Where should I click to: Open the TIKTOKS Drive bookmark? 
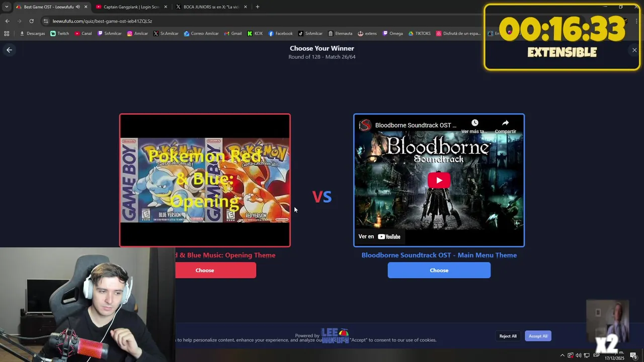point(420,34)
